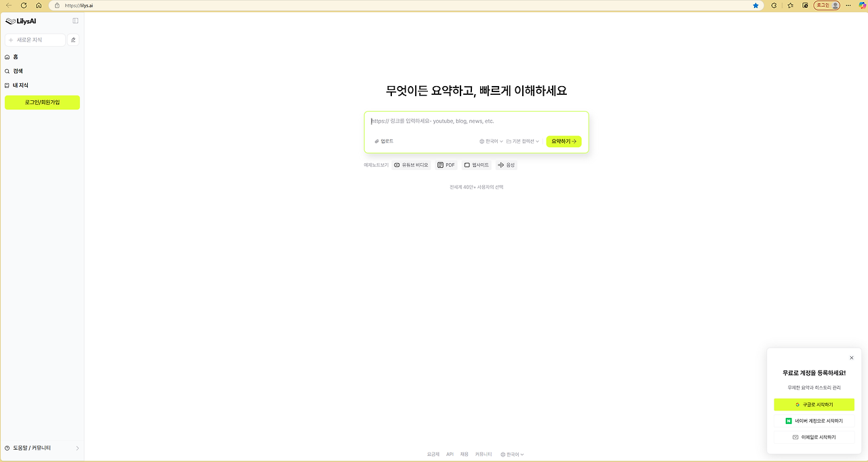Viewport: 868px width, 462px height.
Task: Select the 웹사이트 website example chip
Action: pyautogui.click(x=476, y=165)
